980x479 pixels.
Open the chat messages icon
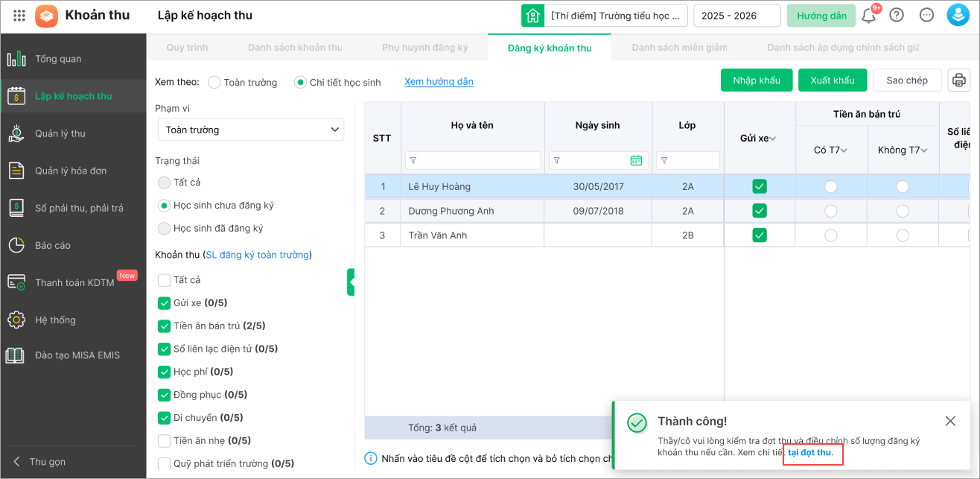[926, 16]
